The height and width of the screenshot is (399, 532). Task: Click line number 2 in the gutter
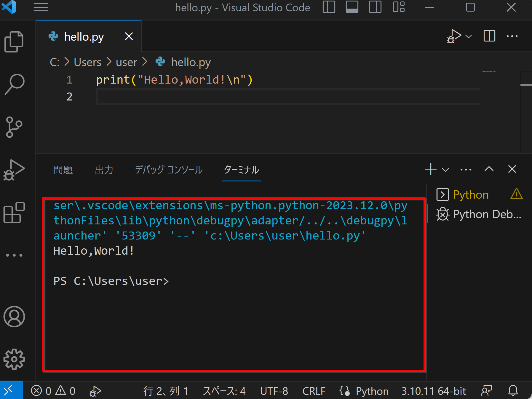(x=69, y=97)
